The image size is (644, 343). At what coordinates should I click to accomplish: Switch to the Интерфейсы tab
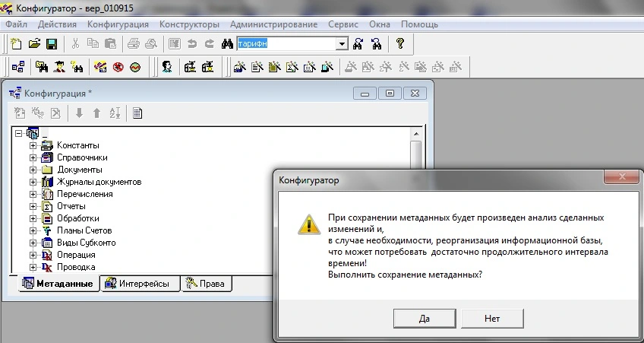coord(142,284)
